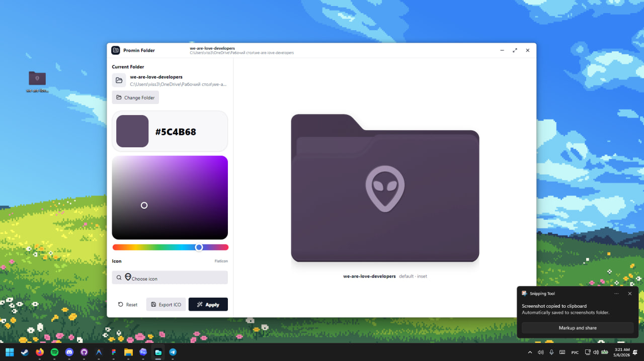Select the we-are-love folder on the desktop
The width and height of the screenshot is (644, 361).
click(37, 81)
